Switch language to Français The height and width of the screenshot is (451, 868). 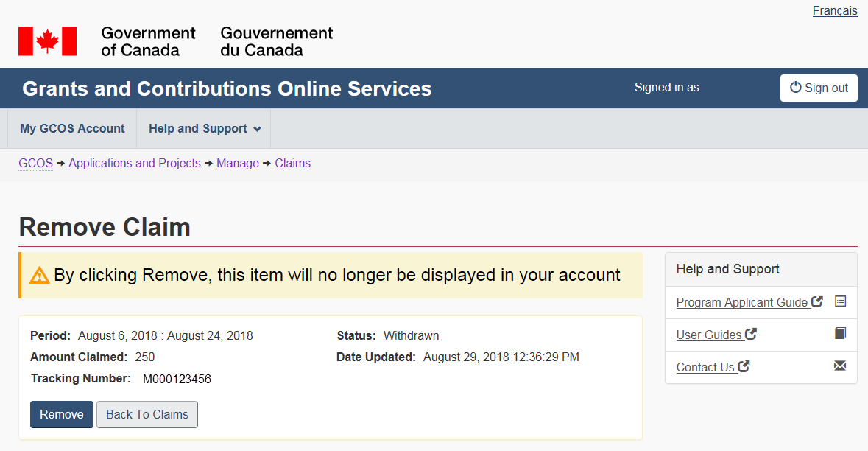[x=835, y=11]
